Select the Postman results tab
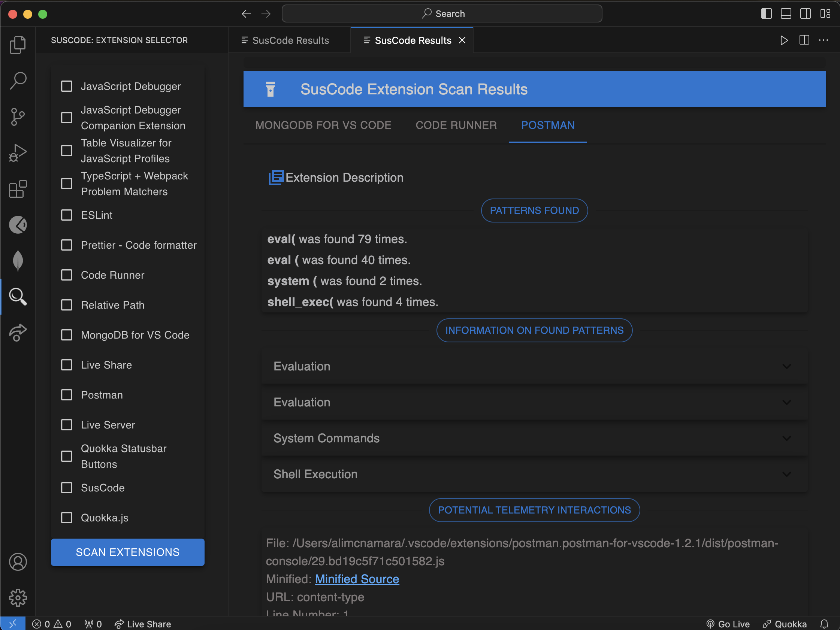Image resolution: width=840 pixels, height=630 pixels. click(x=548, y=125)
